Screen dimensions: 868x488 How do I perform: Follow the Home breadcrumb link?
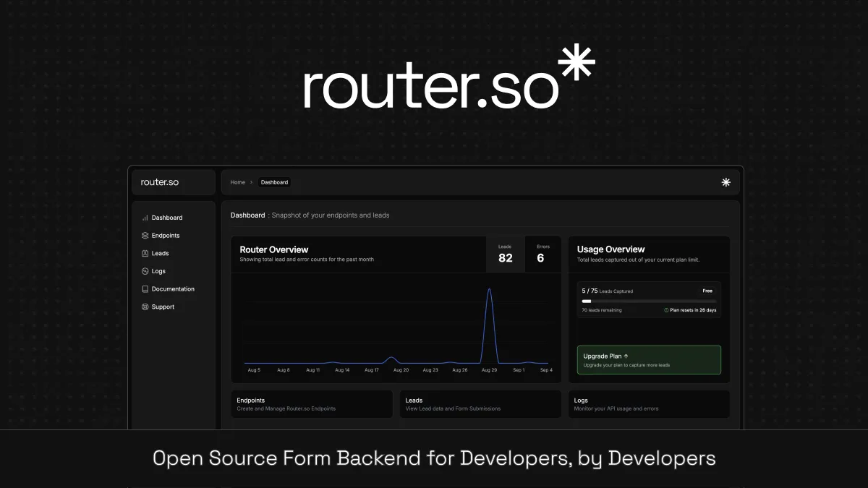tap(237, 182)
